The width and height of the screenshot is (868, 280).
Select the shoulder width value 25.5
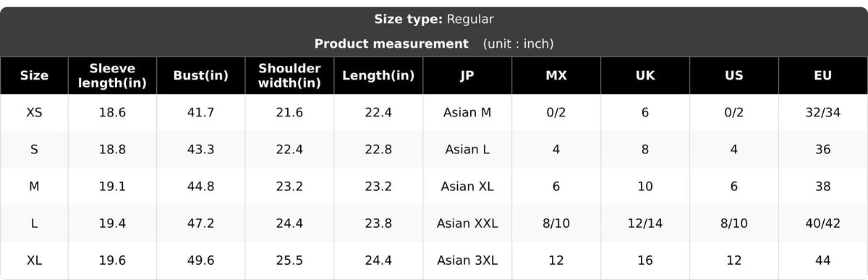289,260
